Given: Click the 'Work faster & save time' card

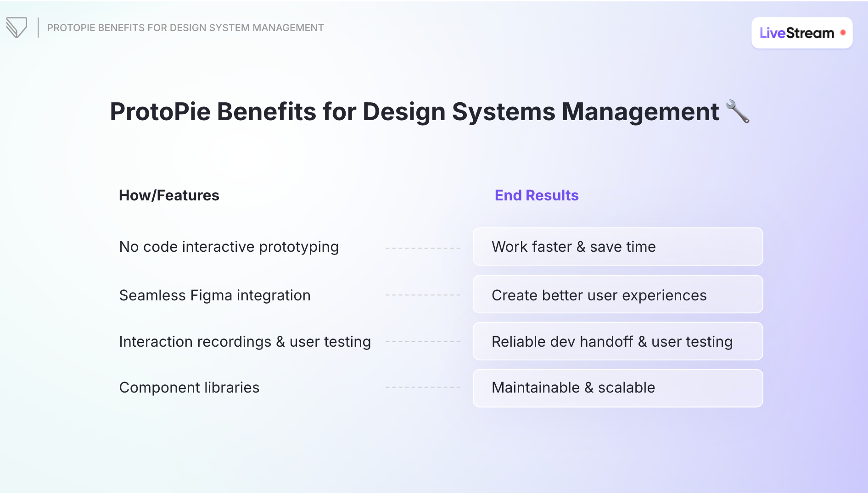Looking at the screenshot, I should pos(618,247).
